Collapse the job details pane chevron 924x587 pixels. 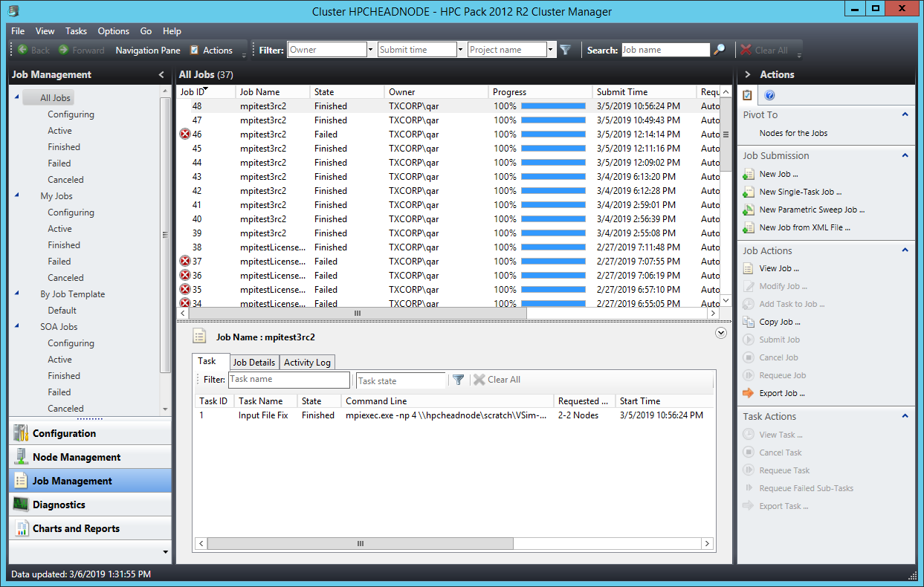(x=720, y=334)
